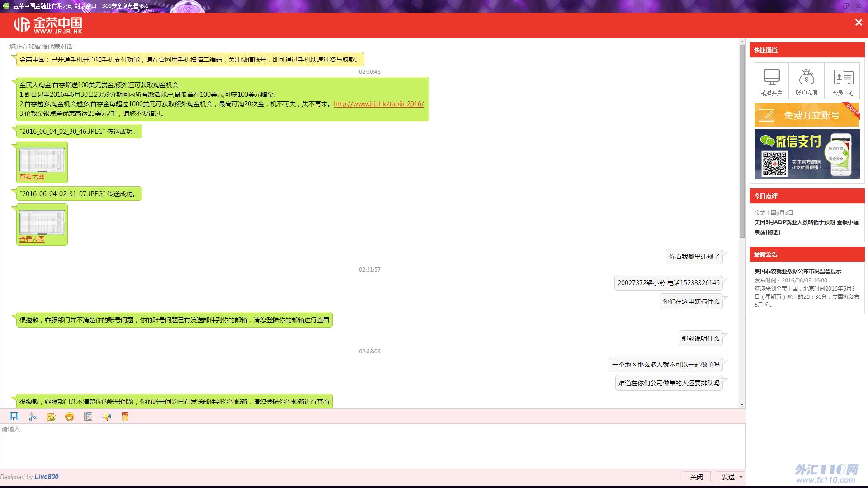Image resolution: width=868 pixels, height=488 pixels.
Task: Click the 金荣中国6月3日 date label
Action: (774, 212)
